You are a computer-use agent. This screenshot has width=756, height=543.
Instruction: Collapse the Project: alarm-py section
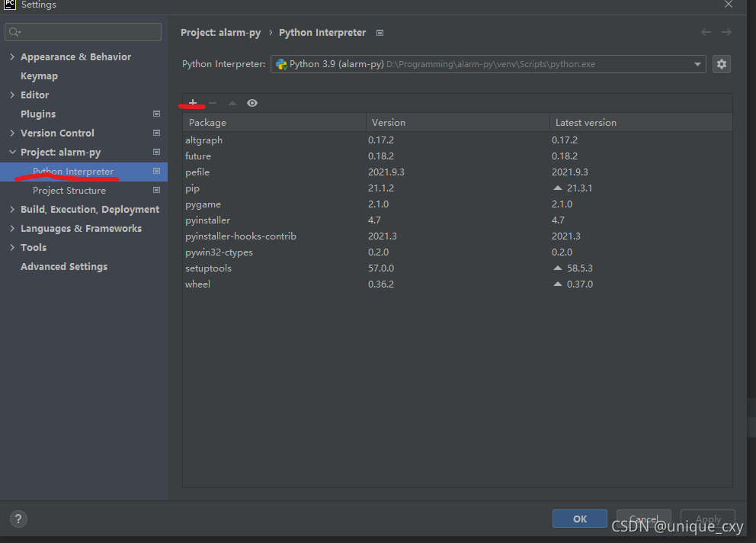tap(12, 152)
